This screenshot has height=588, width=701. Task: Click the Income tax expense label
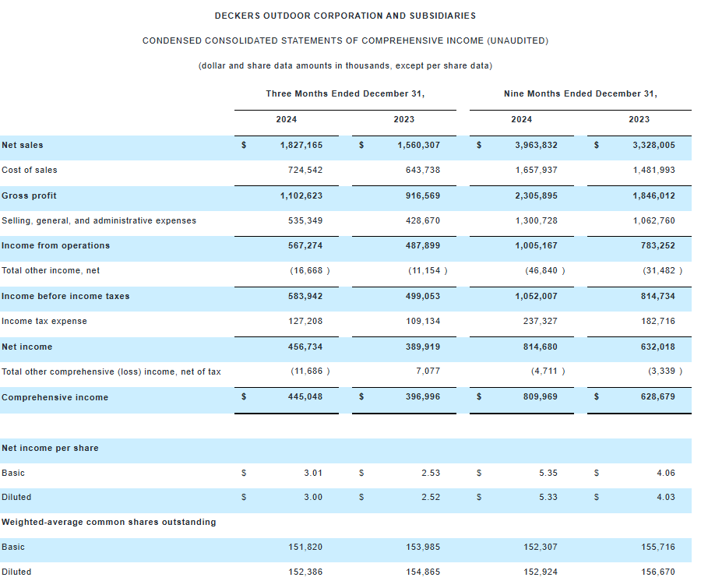[x=44, y=321]
